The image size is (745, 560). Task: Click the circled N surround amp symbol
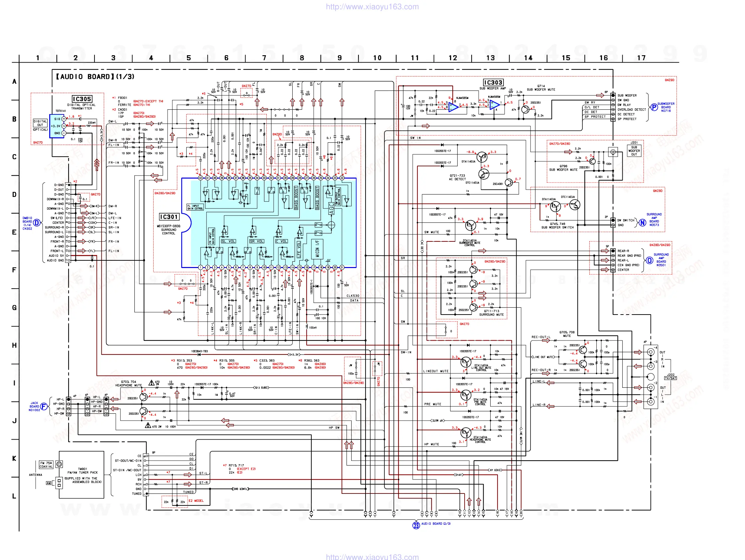pos(643,222)
